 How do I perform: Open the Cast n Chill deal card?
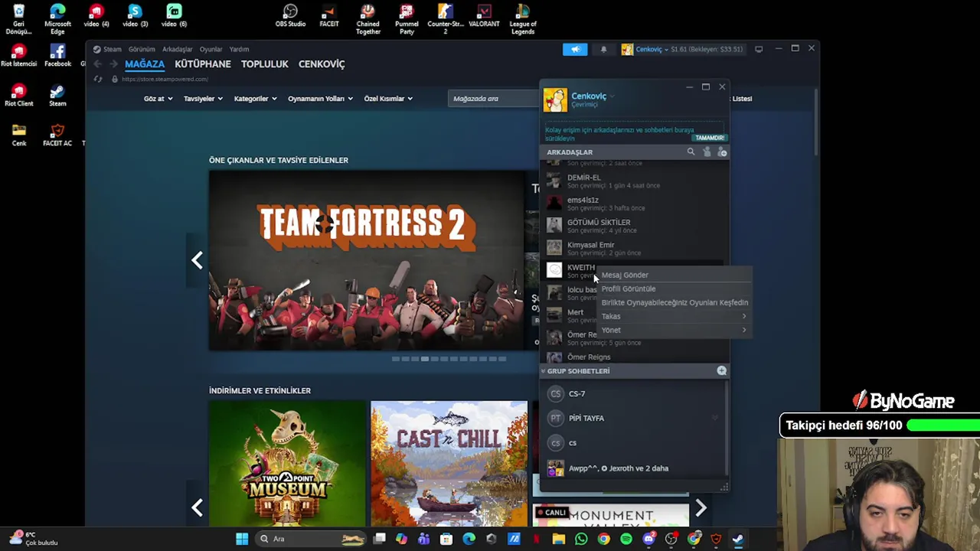click(449, 464)
